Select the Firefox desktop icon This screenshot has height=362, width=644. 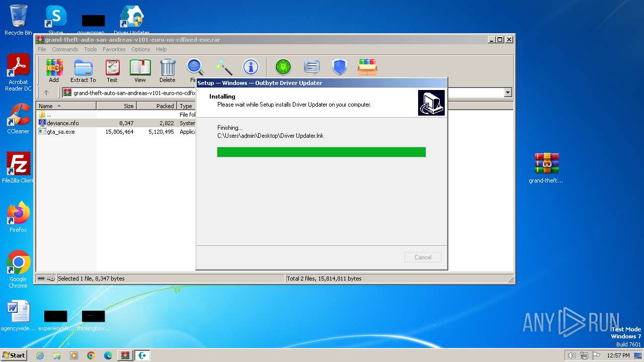[x=18, y=217]
